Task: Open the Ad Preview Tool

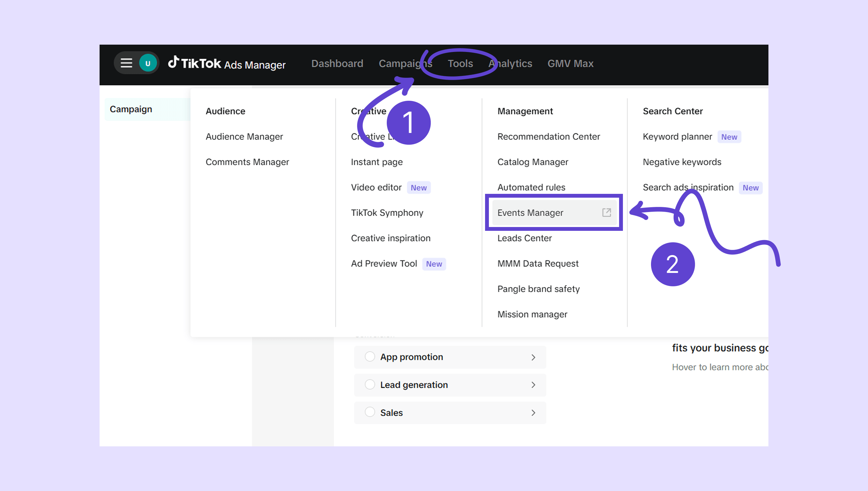Action: tap(384, 264)
